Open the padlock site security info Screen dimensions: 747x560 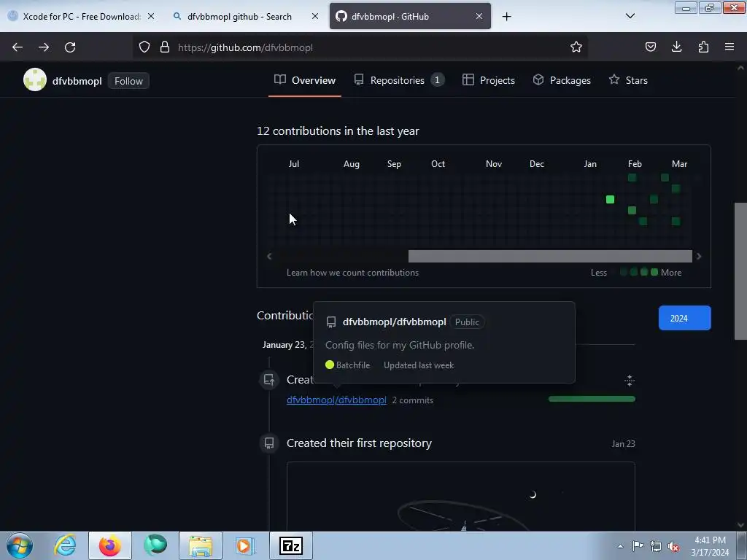point(165,47)
